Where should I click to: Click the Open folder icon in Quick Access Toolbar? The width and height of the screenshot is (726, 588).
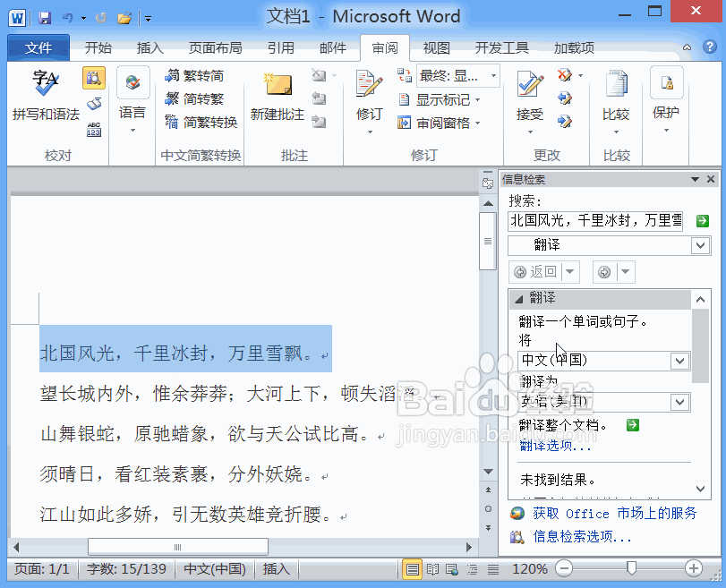pyautogui.click(x=124, y=18)
